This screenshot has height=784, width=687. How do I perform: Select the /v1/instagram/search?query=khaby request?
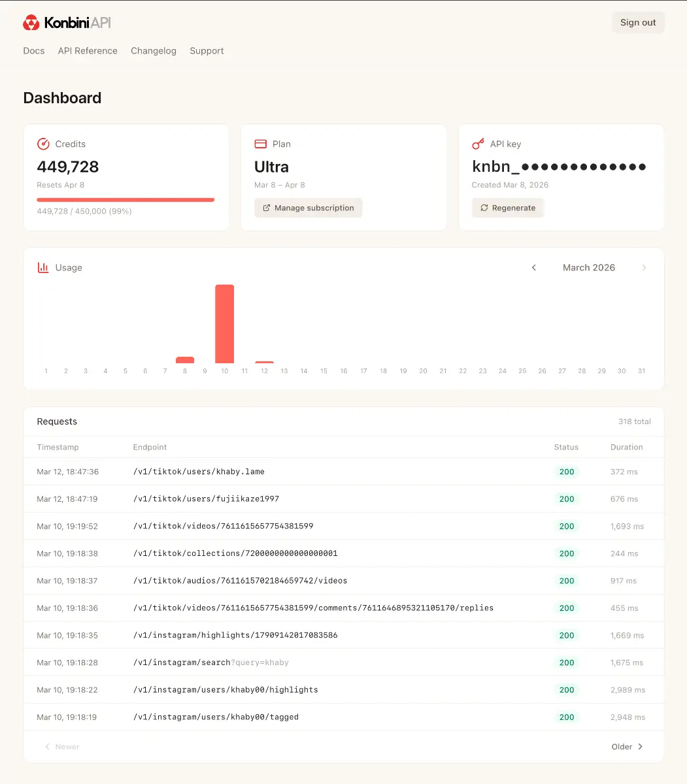coord(343,662)
